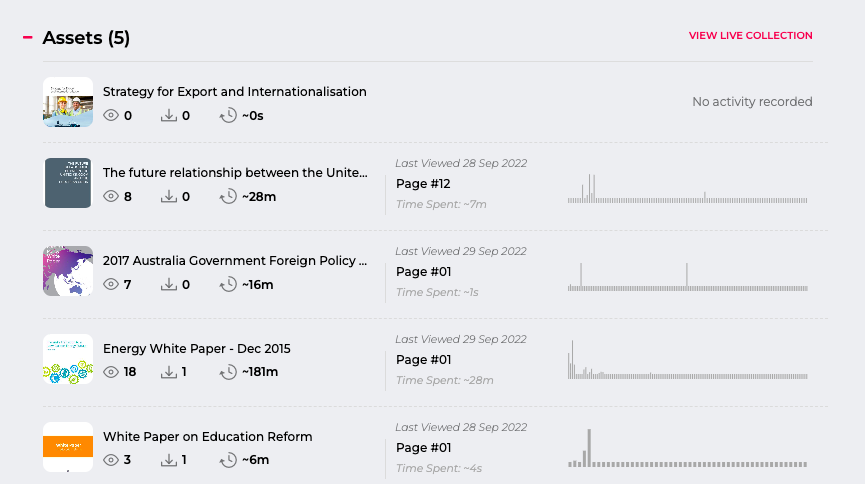The image size is (865, 484).
Task: Click the tallest bar in the Education Reform activity chart
Action: click(x=589, y=448)
